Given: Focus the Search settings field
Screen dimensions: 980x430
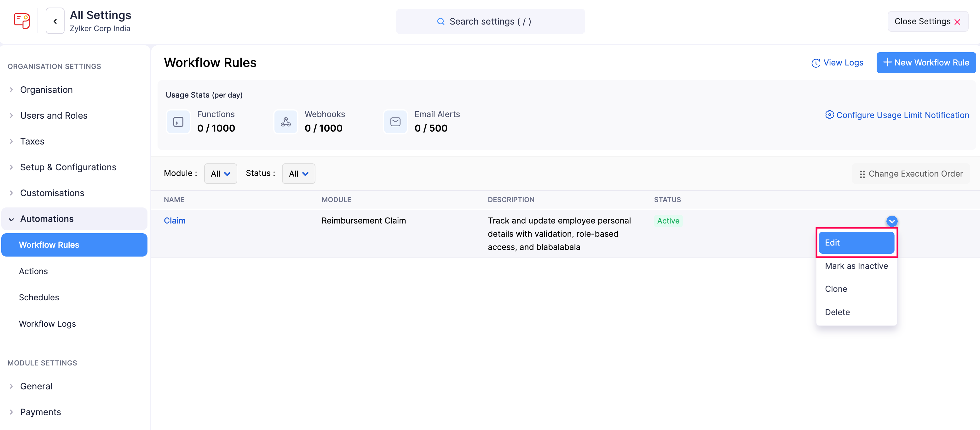Looking at the screenshot, I should click(x=490, y=22).
